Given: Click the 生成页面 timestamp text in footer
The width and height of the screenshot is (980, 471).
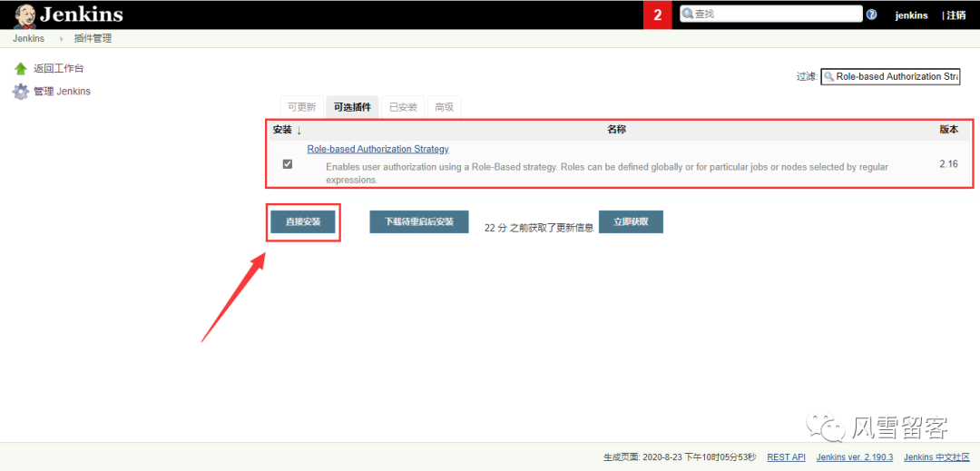Looking at the screenshot, I should coord(680,457).
